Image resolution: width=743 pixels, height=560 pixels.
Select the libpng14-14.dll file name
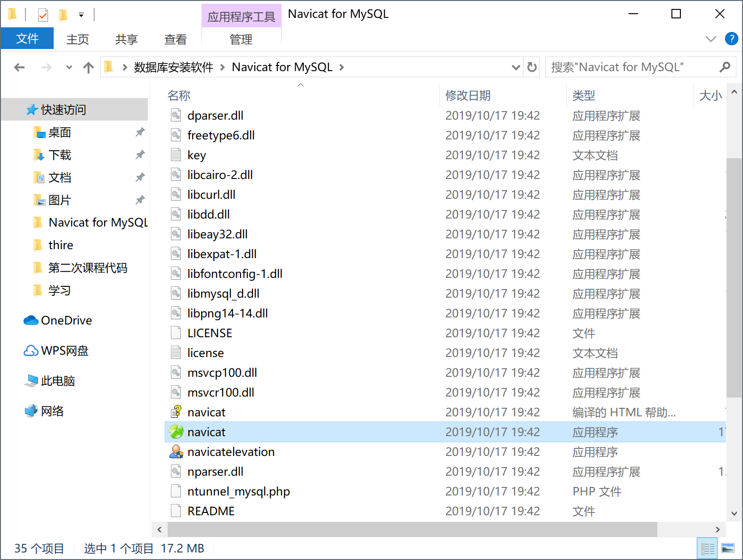(227, 313)
